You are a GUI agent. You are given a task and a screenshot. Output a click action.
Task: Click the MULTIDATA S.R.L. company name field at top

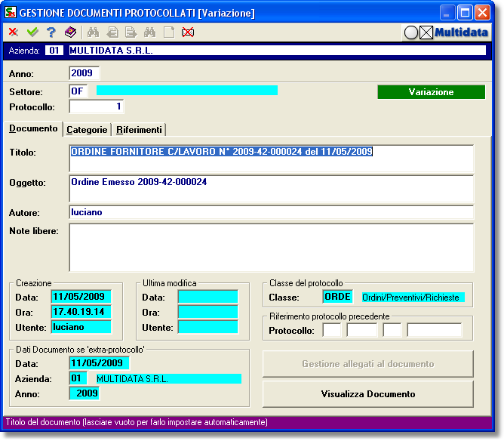pos(277,51)
